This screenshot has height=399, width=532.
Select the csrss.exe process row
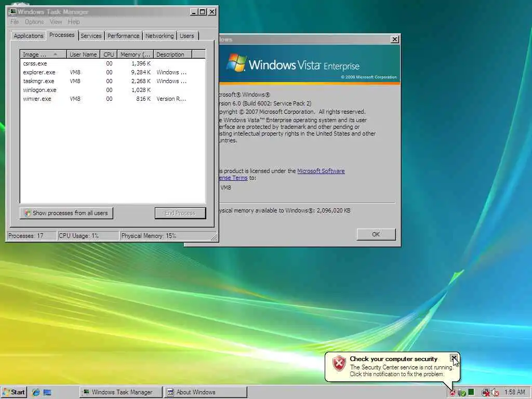[x=113, y=63]
